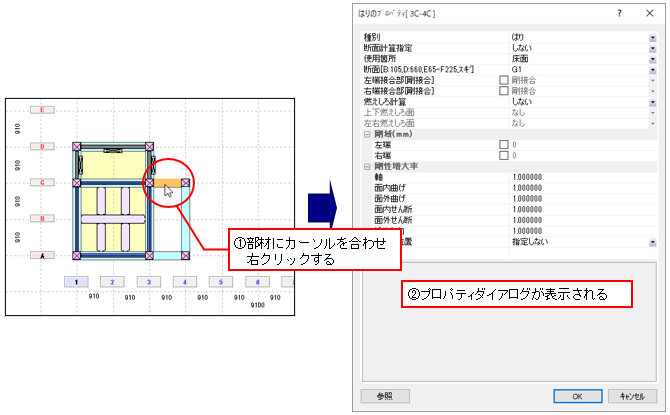Select the 軸 value 1.000000
Image resolution: width=670 pixels, height=415 pixels.
pos(527,177)
